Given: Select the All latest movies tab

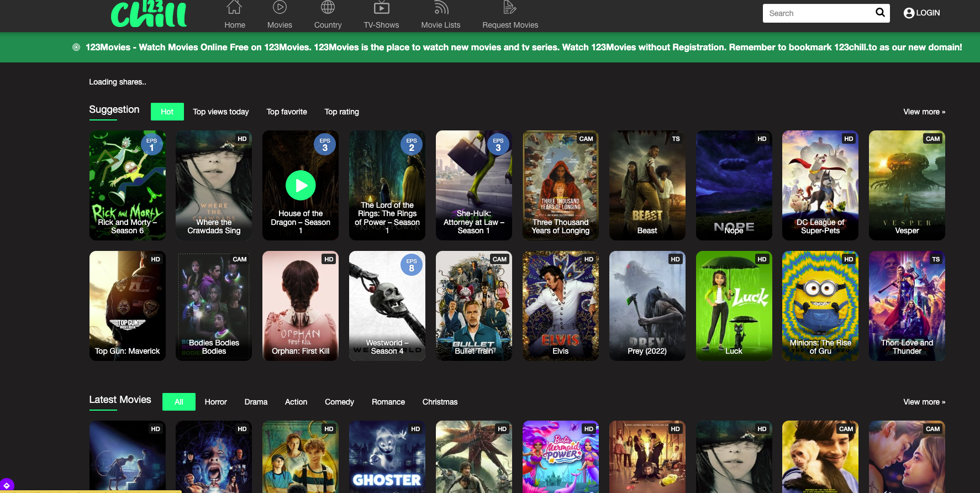Looking at the screenshot, I should [178, 402].
